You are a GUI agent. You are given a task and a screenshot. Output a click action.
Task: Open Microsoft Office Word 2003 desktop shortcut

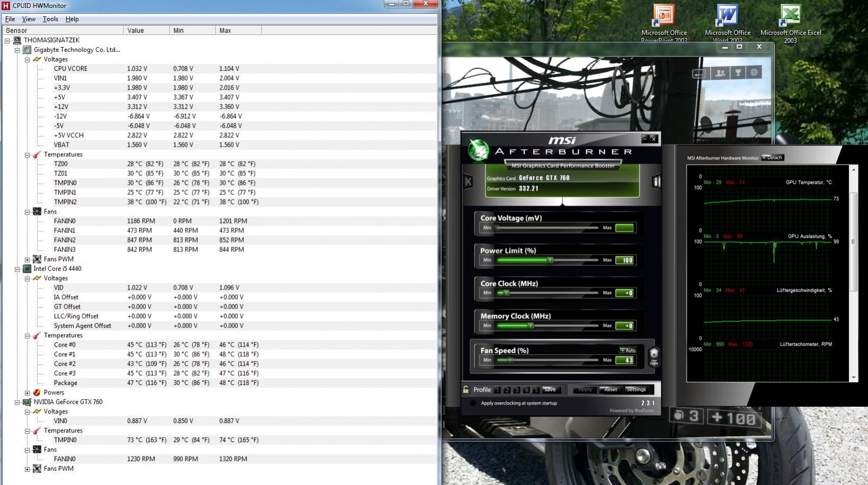pos(728,23)
